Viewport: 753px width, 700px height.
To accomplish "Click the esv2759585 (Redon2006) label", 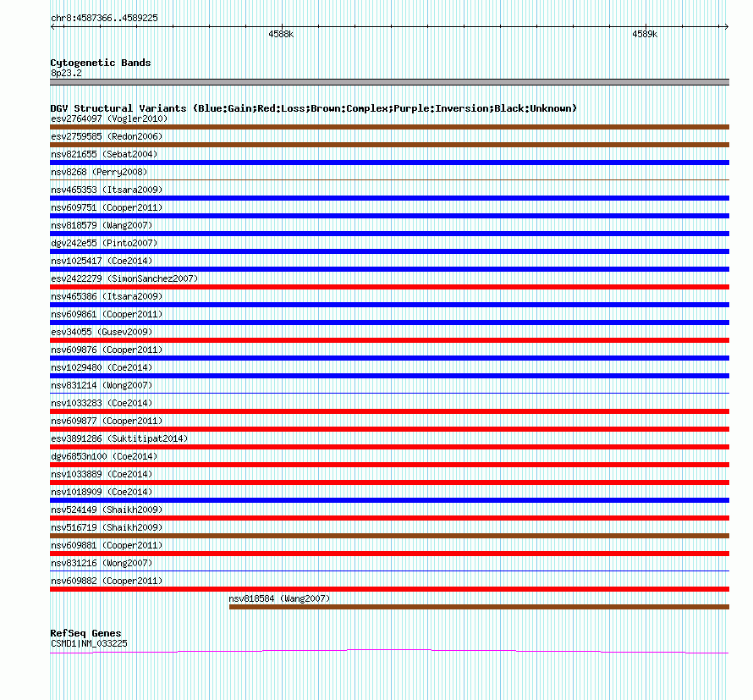I will (x=107, y=136).
